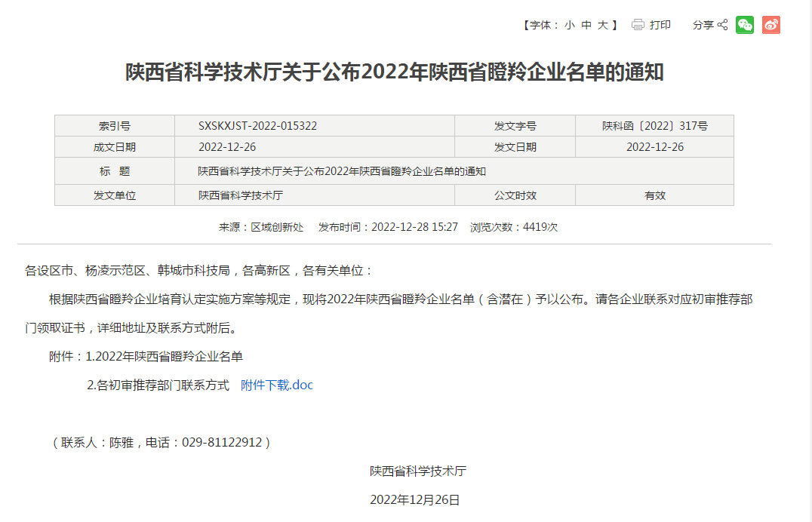The image size is (812, 522).
Task: Share the notice via WeChat icon
Action: 745,25
